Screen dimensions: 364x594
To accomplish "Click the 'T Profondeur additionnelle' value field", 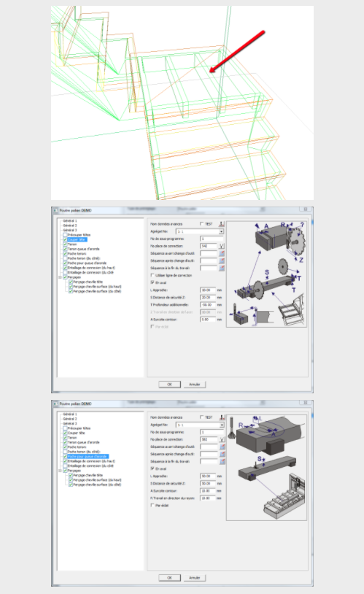I will click(208, 304).
